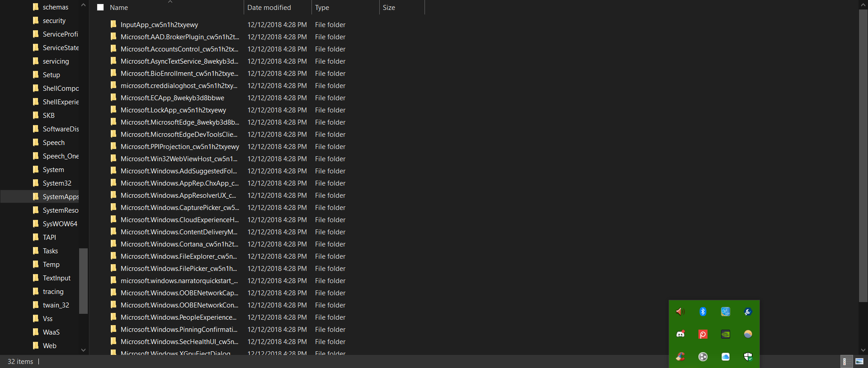Click the System32 folder icon in the tree

click(x=36, y=183)
